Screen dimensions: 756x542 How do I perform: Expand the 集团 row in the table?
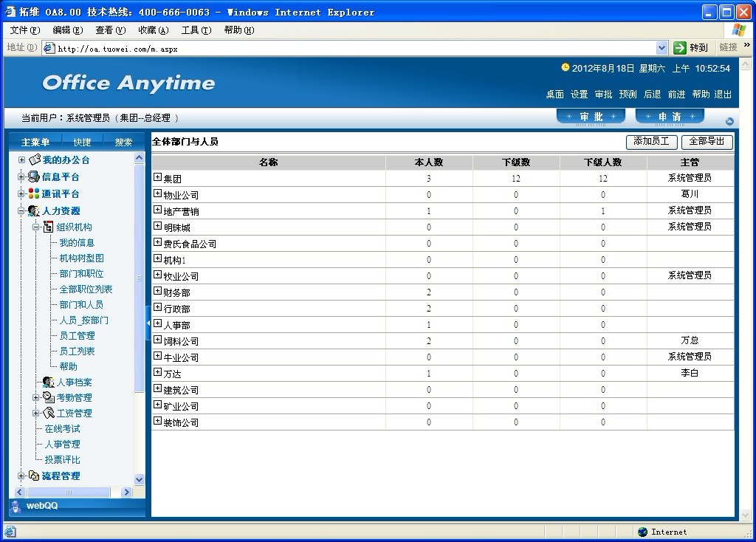157,178
